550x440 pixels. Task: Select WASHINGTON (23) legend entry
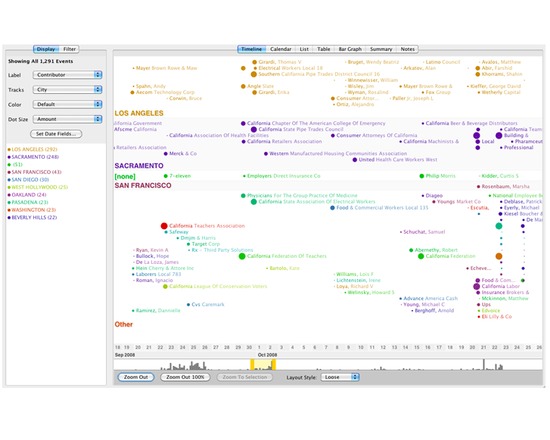pos(32,210)
